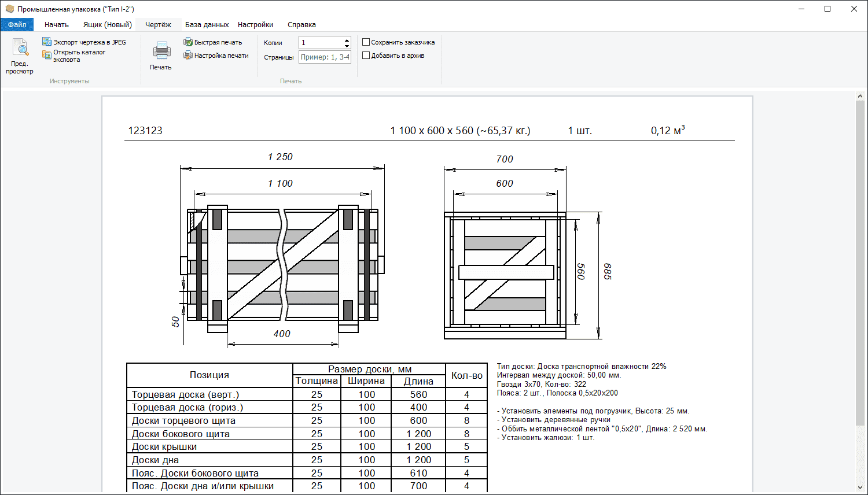Screen dimensions: 868x495
Task: Click the large Печать printer icon
Action: [x=161, y=50]
